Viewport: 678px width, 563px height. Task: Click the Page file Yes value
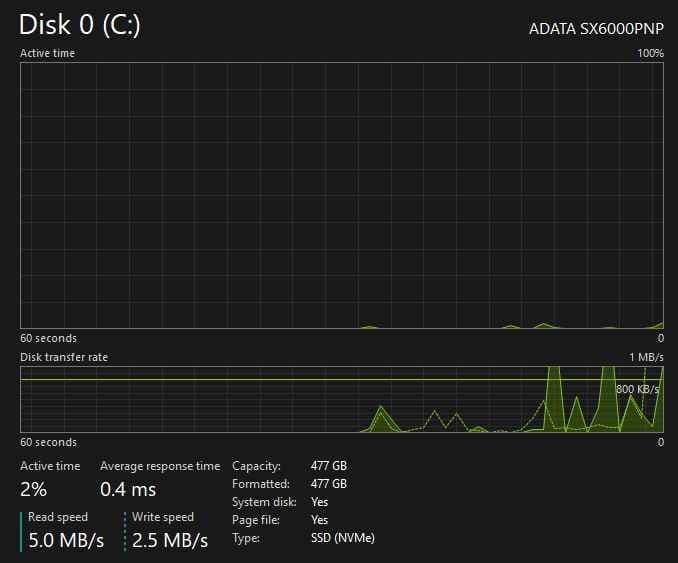[320, 520]
